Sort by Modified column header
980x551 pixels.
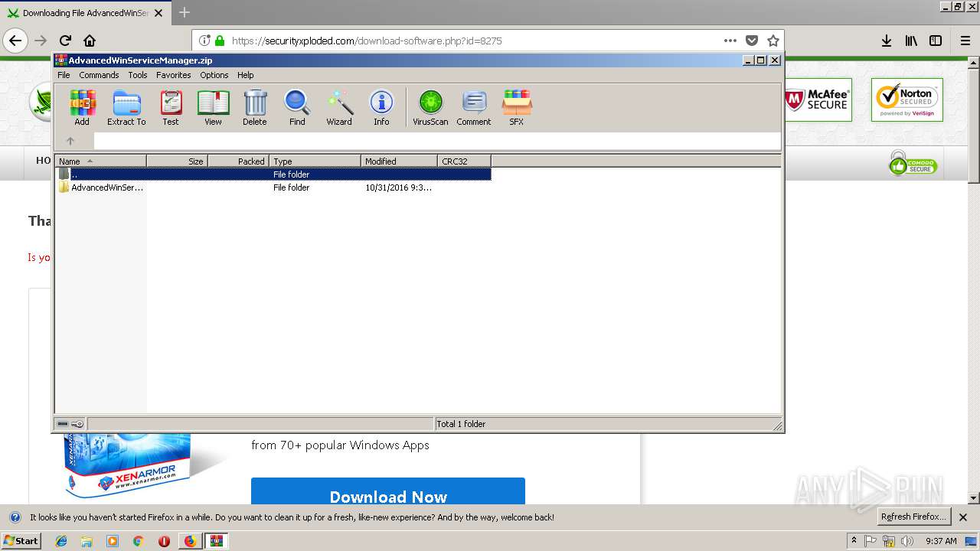pos(400,161)
